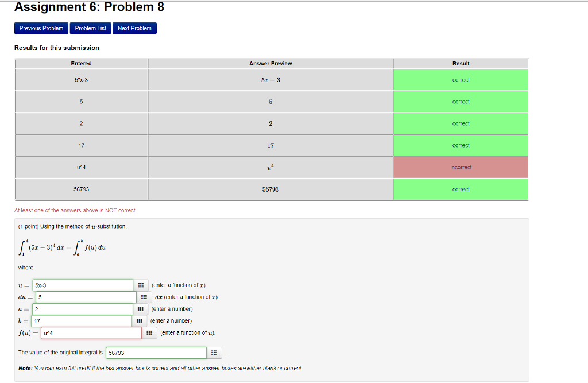Click the correct result cell for 5x-3
This screenshot has height=383, width=588.
461,80
